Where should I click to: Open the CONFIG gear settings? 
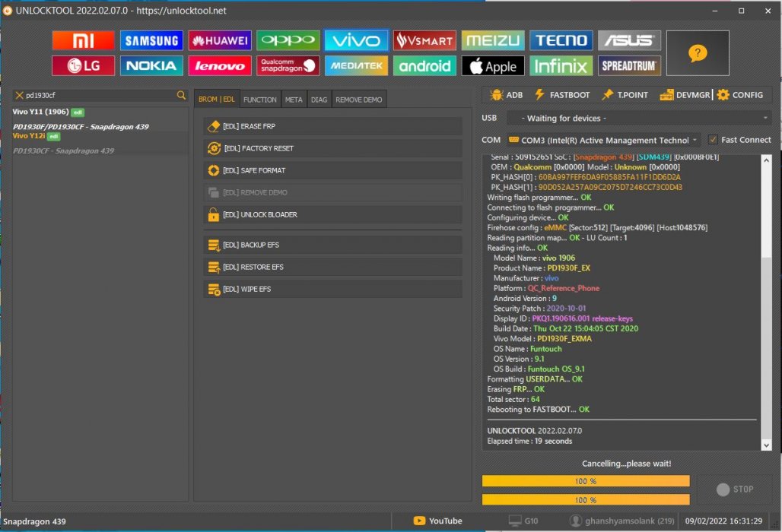point(740,95)
